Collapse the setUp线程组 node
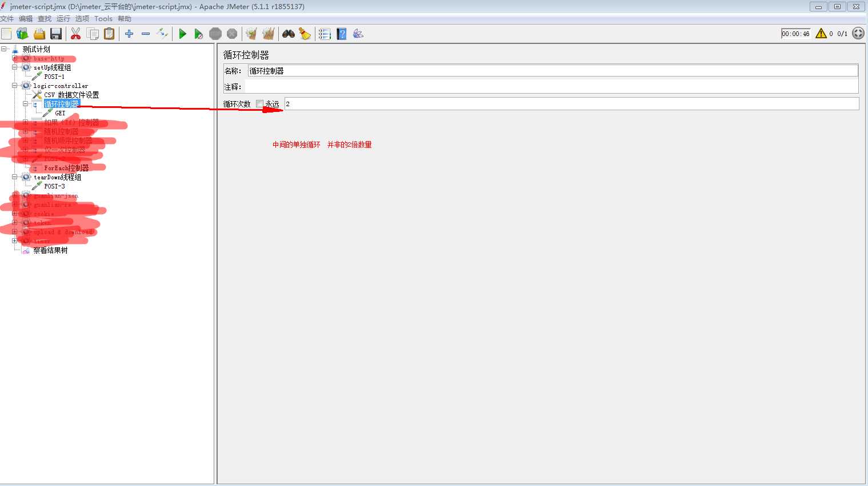 15,67
